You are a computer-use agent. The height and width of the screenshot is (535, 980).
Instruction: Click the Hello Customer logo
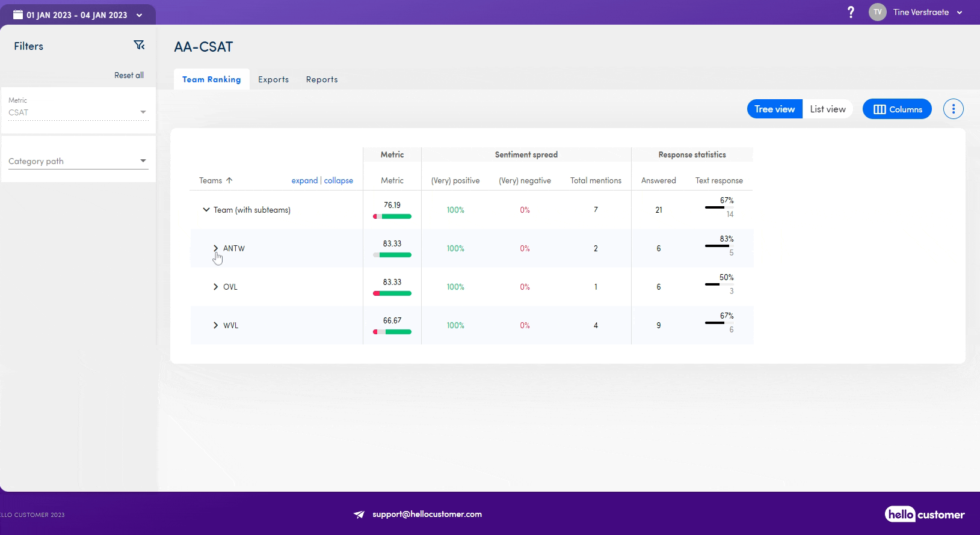924,514
